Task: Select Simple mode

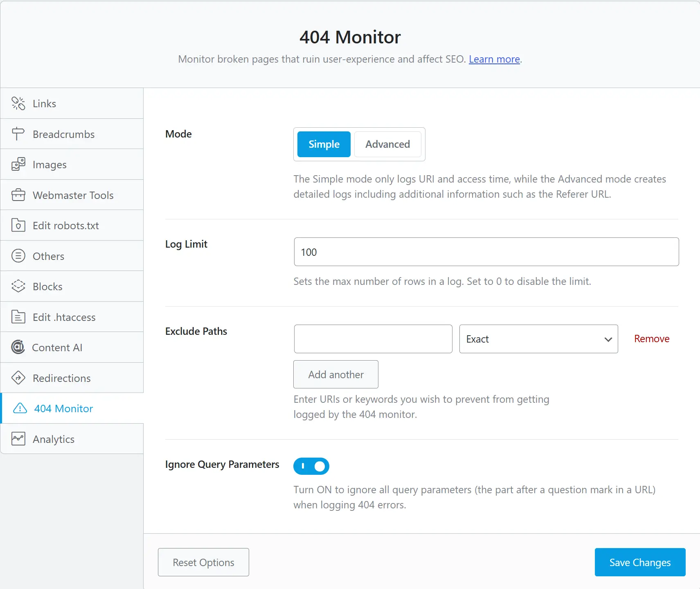Action: tap(324, 144)
